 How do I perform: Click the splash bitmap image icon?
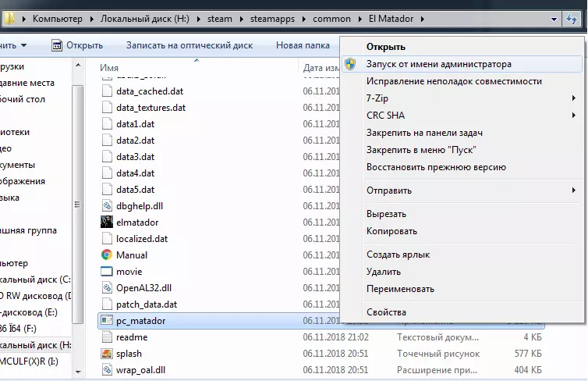tap(107, 354)
